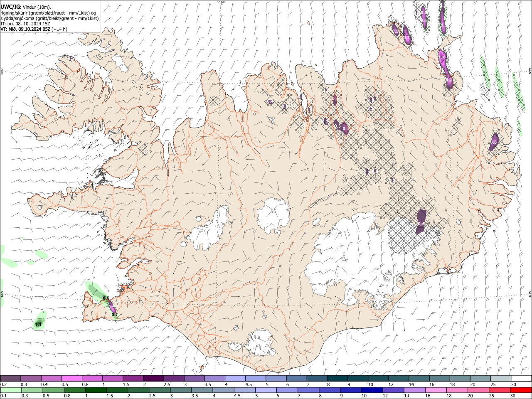532x399 pixels.
Task: Select the dark teal 9 swatch in upper legend
Action: [x=358, y=378]
